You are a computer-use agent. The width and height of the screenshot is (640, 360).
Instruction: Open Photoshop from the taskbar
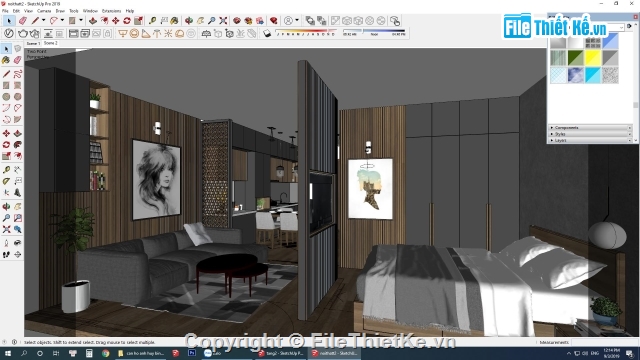[192, 353]
